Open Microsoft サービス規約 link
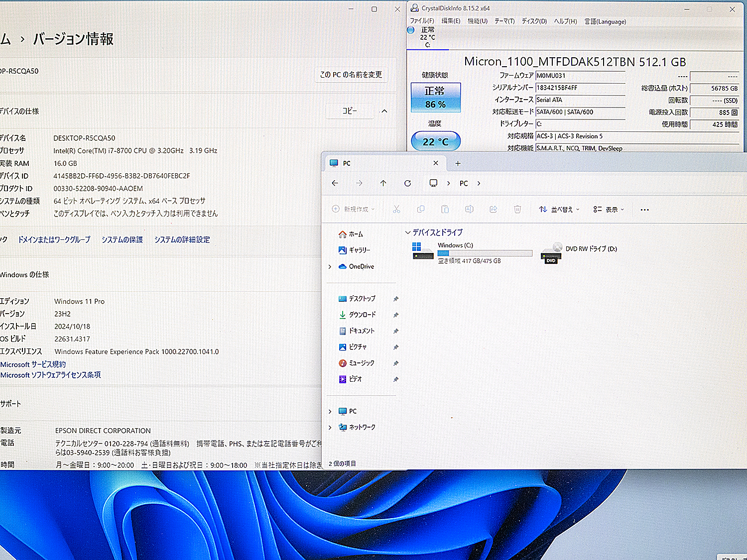The height and width of the screenshot is (560, 747). pyautogui.click(x=33, y=364)
